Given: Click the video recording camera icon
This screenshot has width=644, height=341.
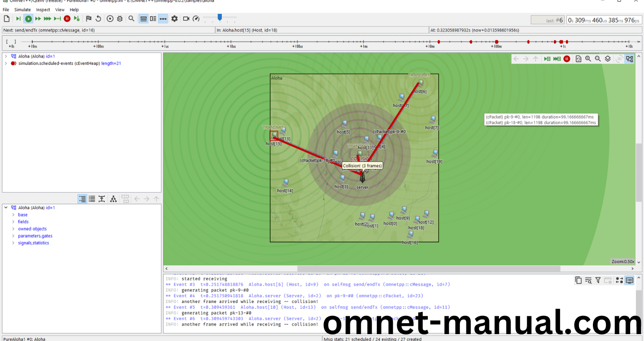Looking at the screenshot, I should pos(186,19).
